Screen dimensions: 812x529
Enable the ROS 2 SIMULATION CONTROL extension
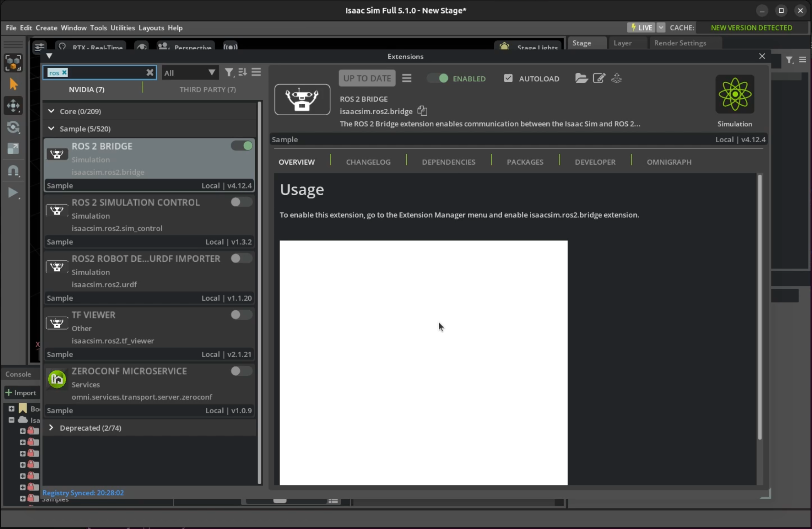241,202
